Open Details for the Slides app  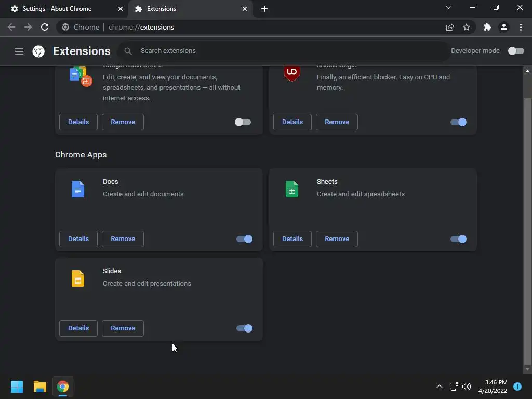click(x=78, y=328)
